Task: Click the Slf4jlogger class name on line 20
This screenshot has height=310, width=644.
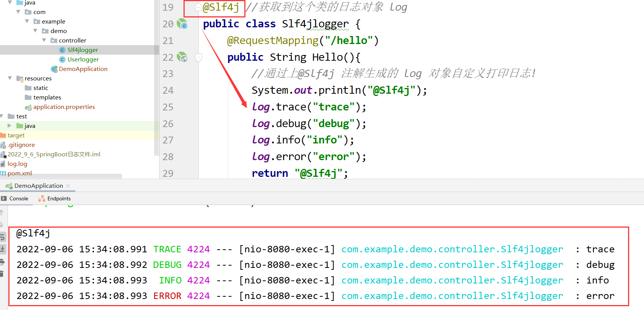Action: pyautogui.click(x=315, y=24)
